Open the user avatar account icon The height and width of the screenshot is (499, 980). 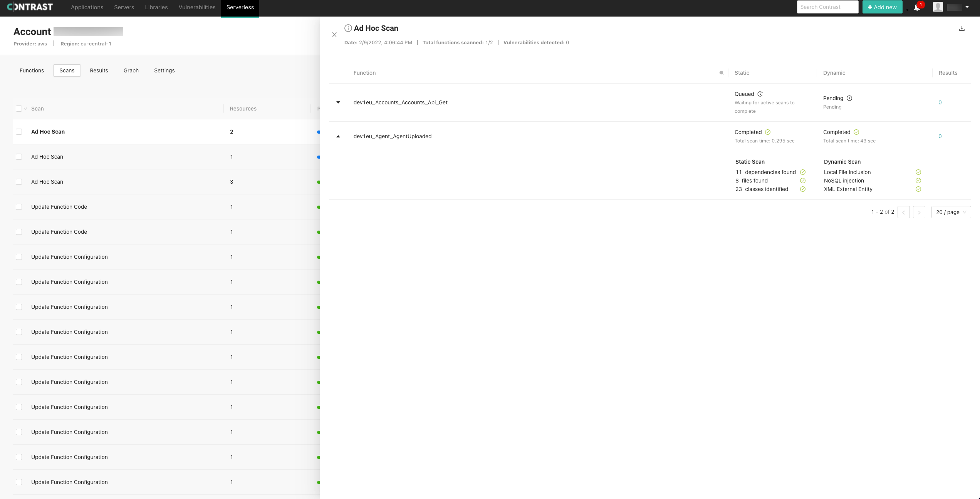click(938, 7)
